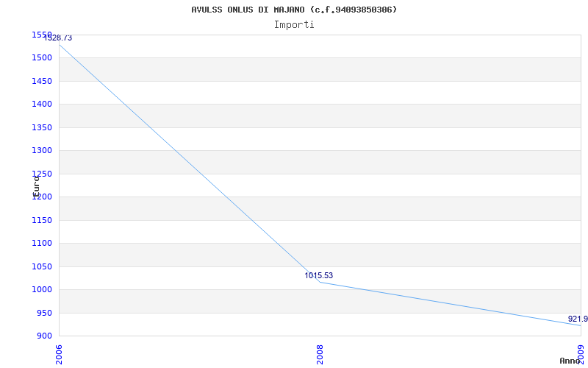Image resolution: width=588 pixels, height=368 pixels.
Task: Click the 1450 y-axis tick label
Action: [x=42, y=81]
